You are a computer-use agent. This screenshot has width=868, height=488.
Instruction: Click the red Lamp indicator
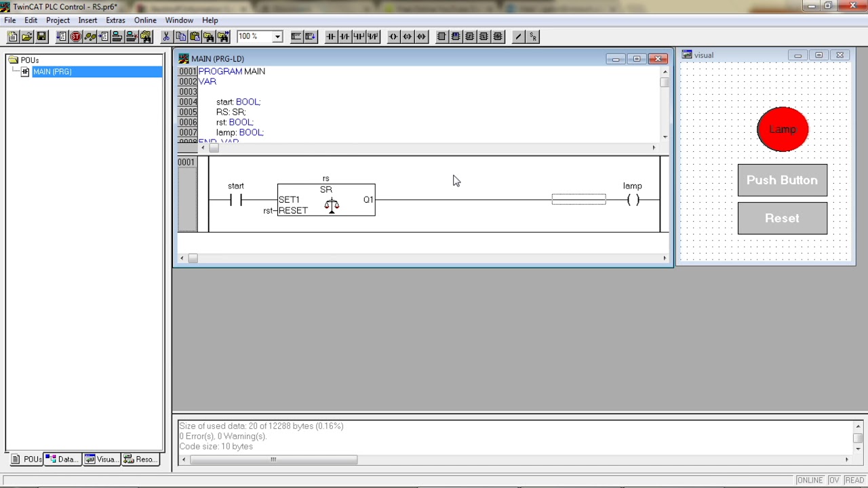pyautogui.click(x=783, y=129)
